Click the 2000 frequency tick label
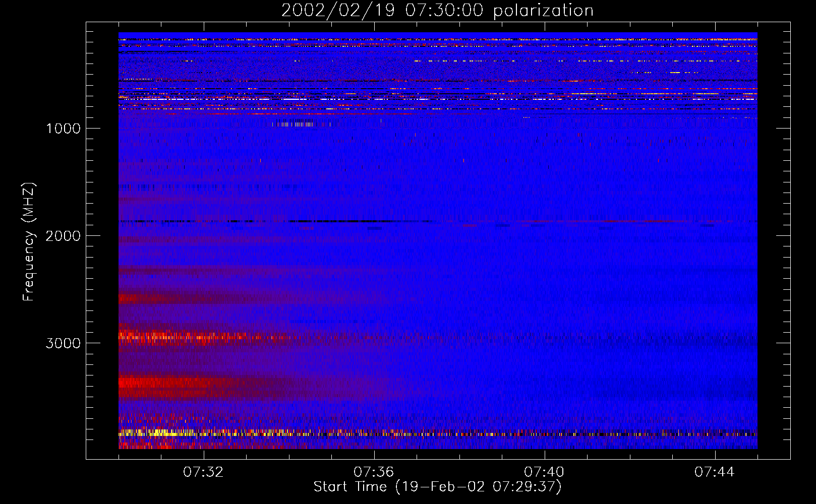This screenshot has width=816, height=504. coord(63,236)
